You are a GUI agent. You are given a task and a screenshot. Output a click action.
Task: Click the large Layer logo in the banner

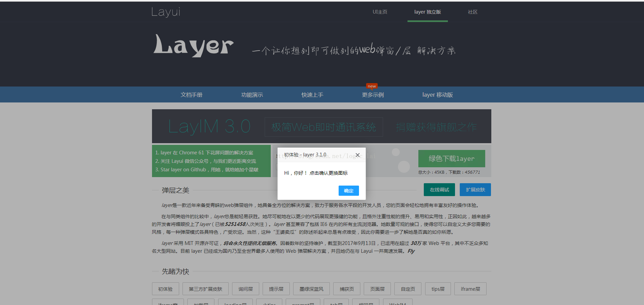click(194, 45)
